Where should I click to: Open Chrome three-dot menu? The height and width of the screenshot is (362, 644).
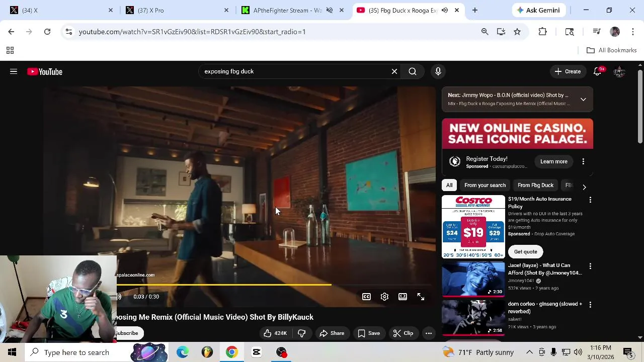point(632,32)
